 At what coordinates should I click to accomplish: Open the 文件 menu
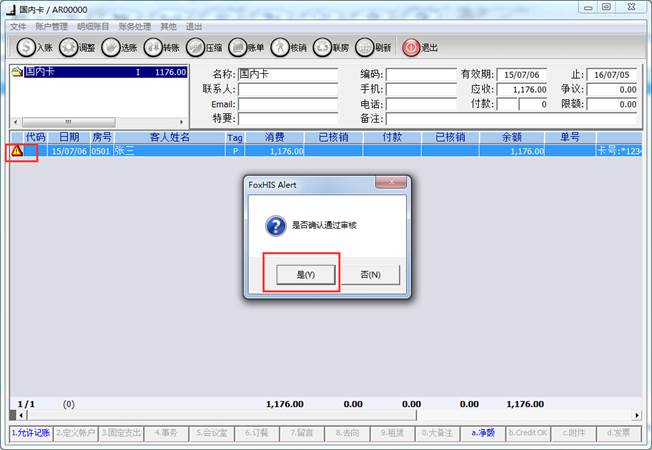18,26
